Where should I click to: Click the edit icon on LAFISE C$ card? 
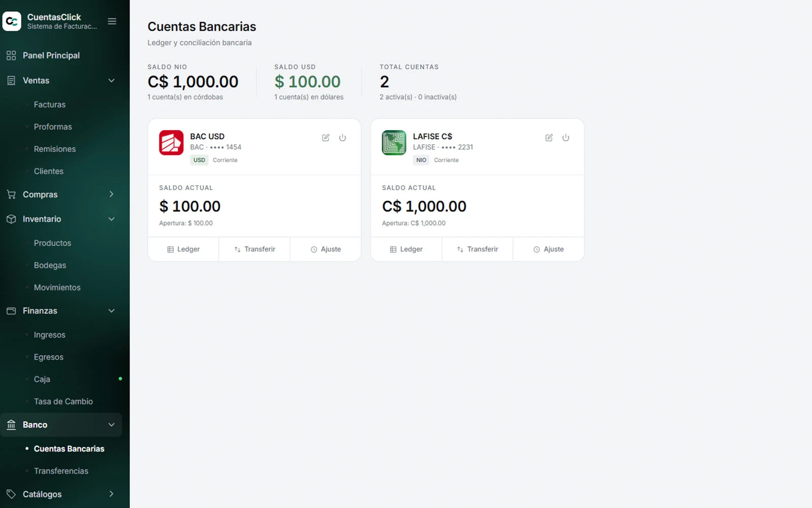[x=549, y=138]
